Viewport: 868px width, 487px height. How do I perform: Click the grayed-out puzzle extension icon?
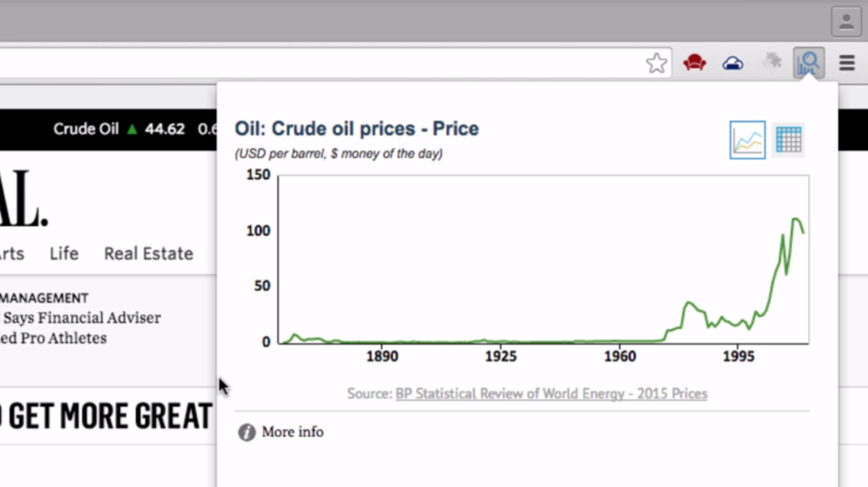771,62
